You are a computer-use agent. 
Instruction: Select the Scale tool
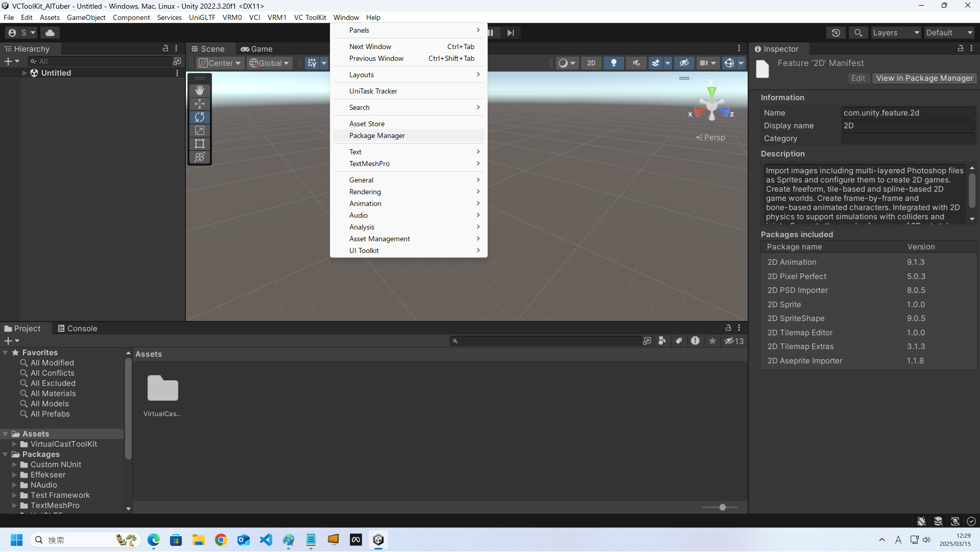pos(200,130)
